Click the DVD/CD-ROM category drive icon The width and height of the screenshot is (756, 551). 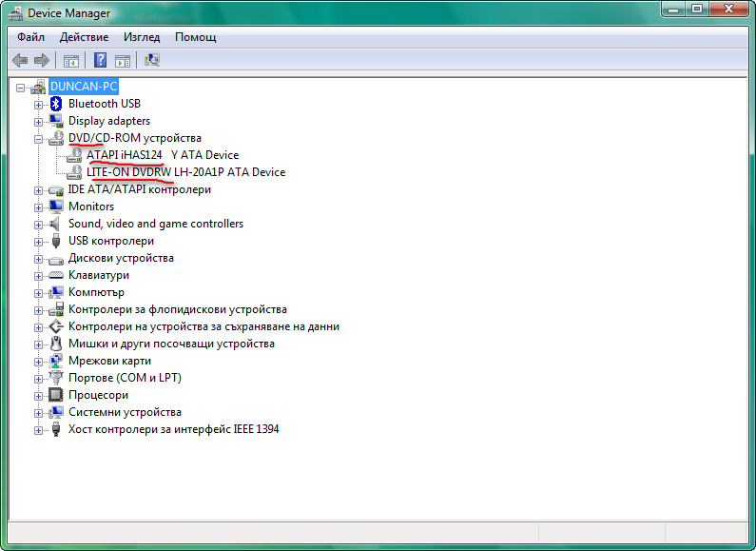[56, 138]
